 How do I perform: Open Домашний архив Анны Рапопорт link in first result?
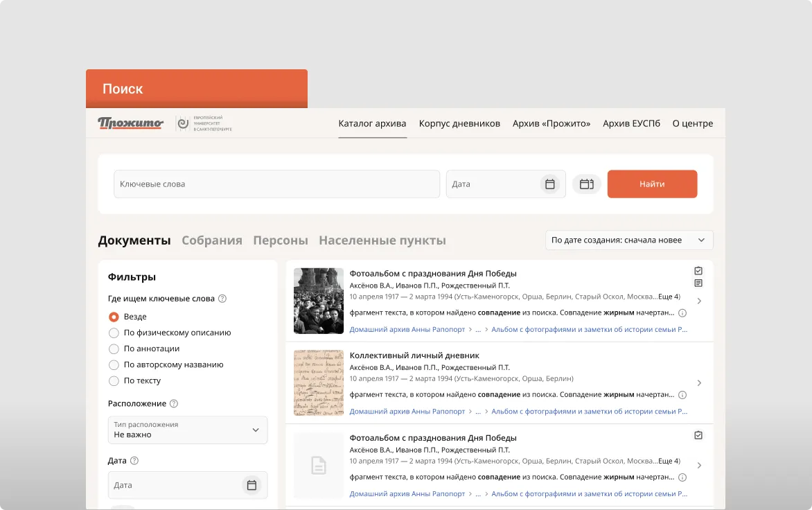(x=407, y=330)
